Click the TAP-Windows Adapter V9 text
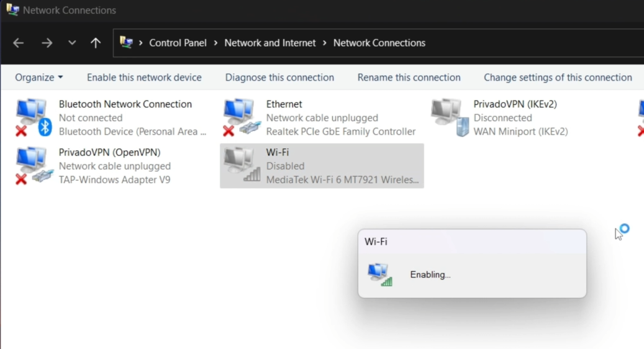 (x=115, y=179)
